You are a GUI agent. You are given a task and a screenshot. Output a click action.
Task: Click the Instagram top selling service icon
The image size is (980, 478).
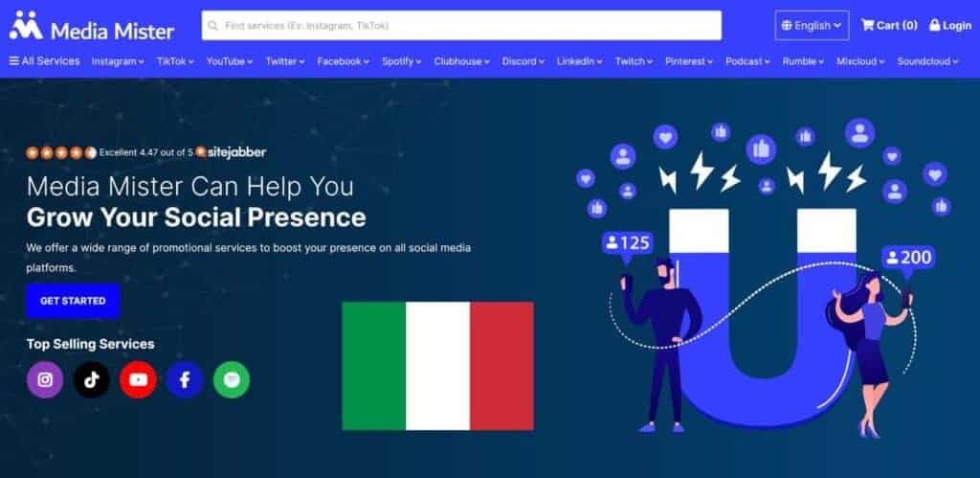[x=45, y=379]
